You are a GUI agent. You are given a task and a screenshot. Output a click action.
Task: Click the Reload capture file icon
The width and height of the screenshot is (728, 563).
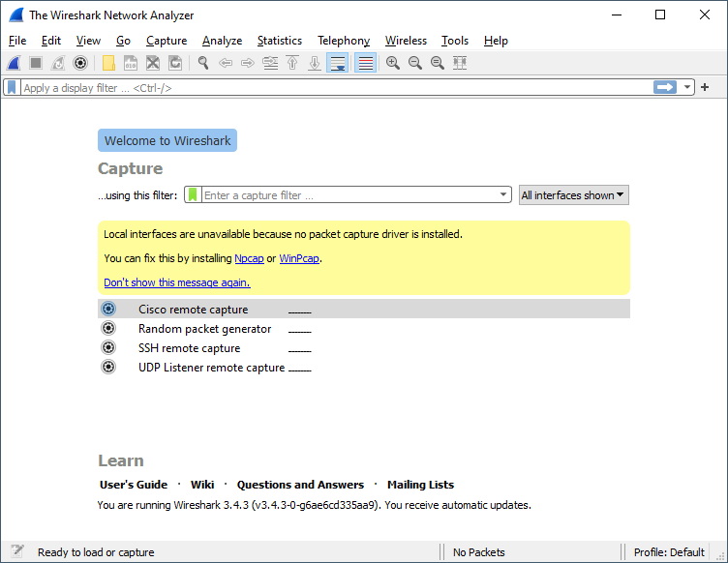(175, 63)
